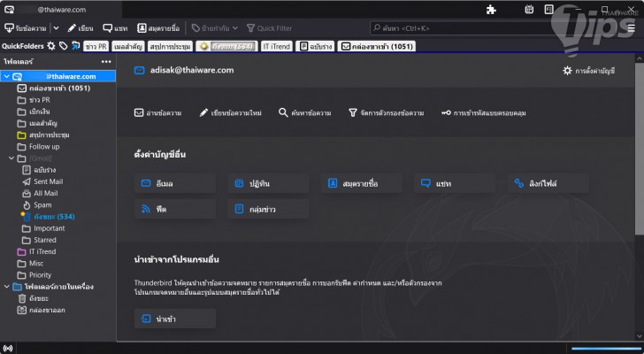
Task: Click Write a new message (เขียนข้อความใหม่)
Action: pos(230,113)
